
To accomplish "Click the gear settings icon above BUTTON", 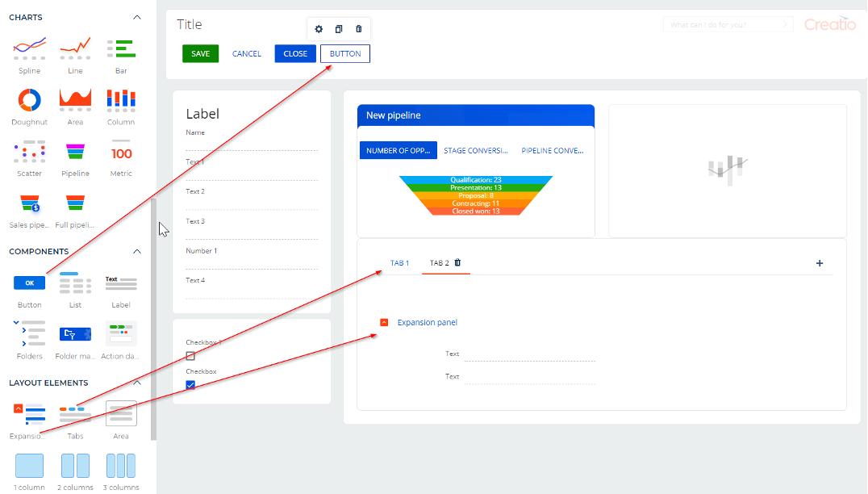I will [x=319, y=29].
